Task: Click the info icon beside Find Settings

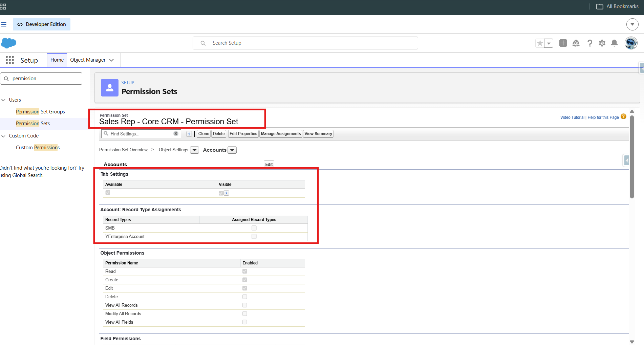Action: pos(189,134)
